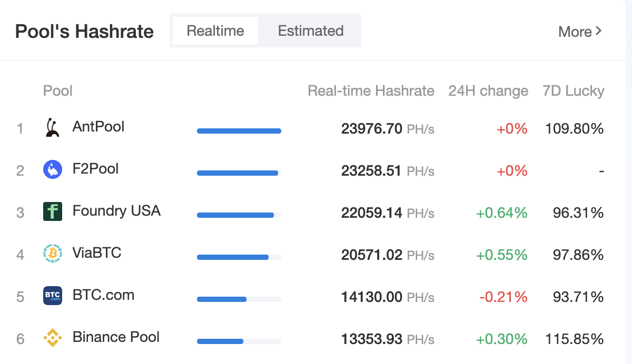The image size is (632, 364).
Task: Click the Foundry USA green logo
Action: 52,211
